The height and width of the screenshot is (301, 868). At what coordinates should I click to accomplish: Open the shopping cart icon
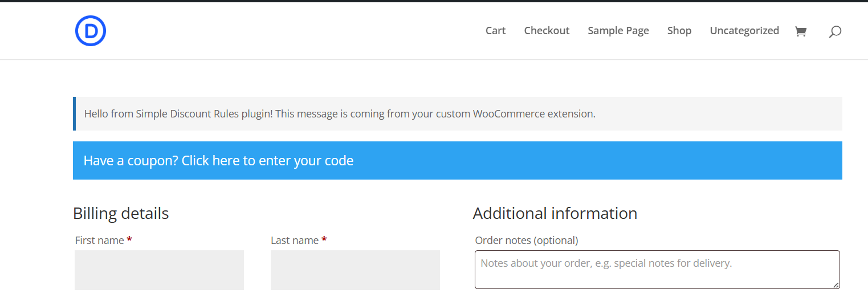801,31
